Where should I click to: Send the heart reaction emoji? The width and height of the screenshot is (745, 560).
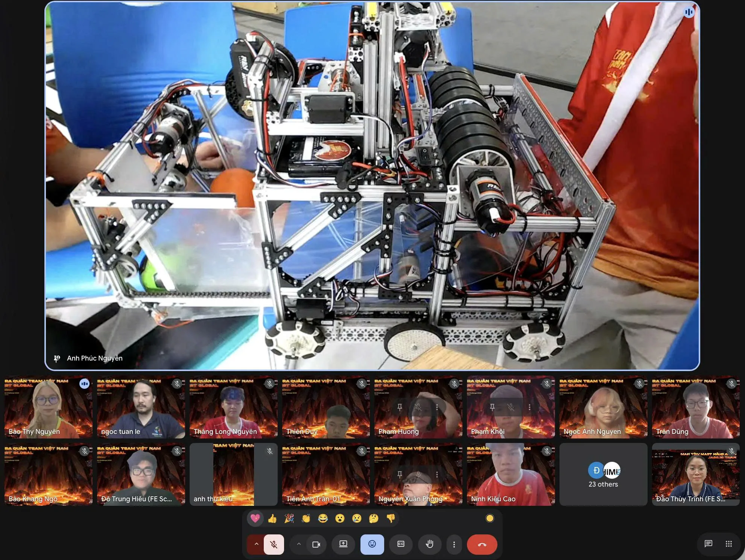pos(255,518)
